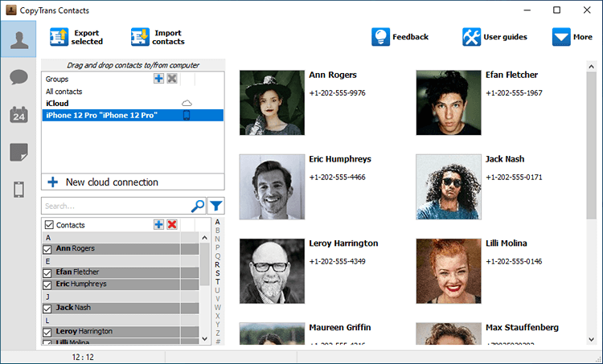Image resolution: width=603 pixels, height=364 pixels.
Task: Select Jack Nash in contact list
Action: click(73, 308)
